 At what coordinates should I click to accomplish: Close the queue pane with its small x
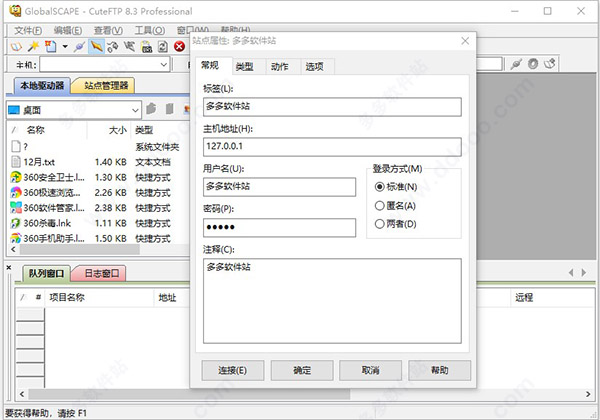[x=9, y=267]
